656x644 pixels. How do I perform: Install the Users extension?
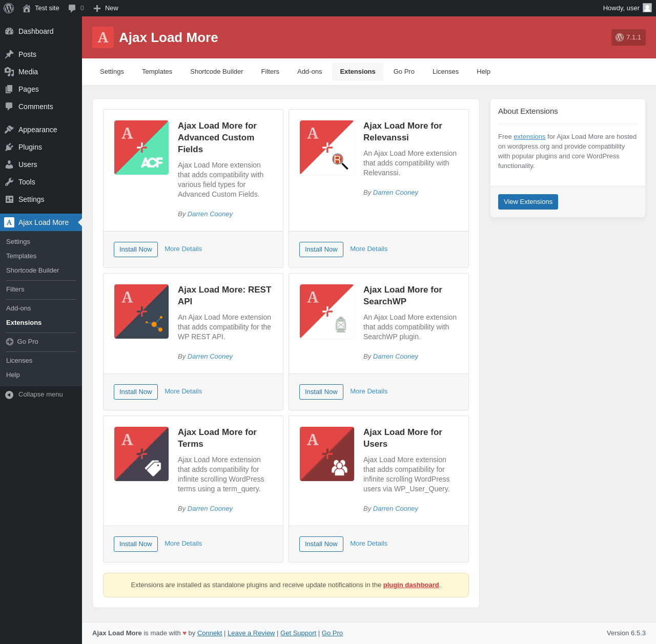click(321, 544)
